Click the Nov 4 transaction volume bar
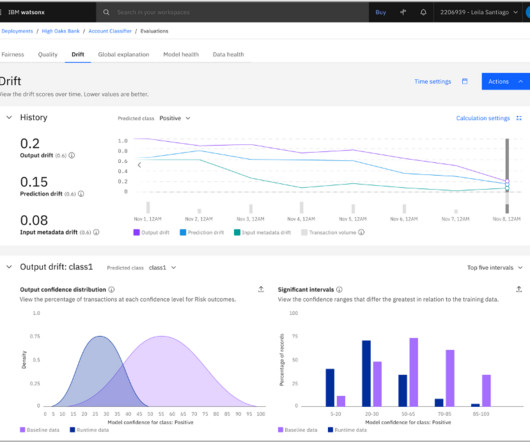530x442 pixels. pyautogui.click(x=302, y=207)
